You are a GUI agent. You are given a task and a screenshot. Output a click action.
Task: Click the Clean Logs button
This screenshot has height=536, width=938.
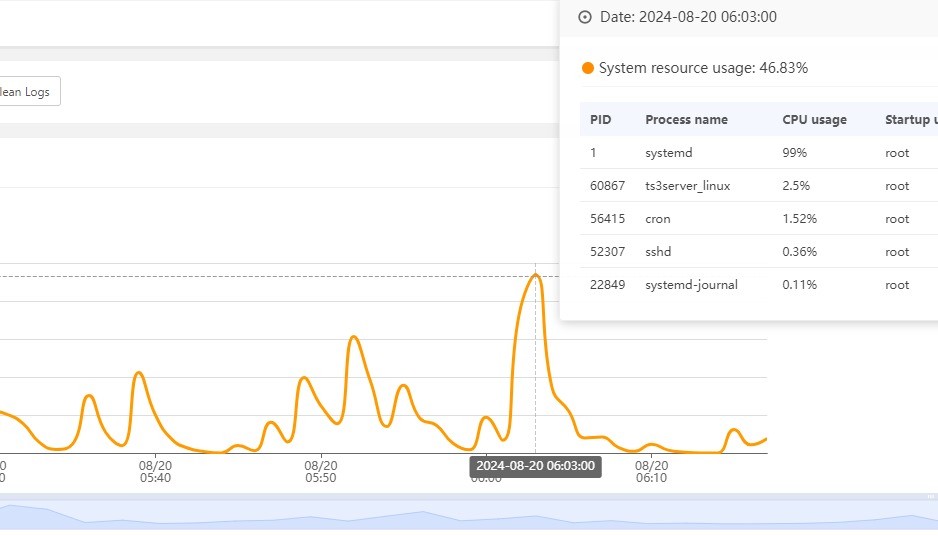pos(27,92)
